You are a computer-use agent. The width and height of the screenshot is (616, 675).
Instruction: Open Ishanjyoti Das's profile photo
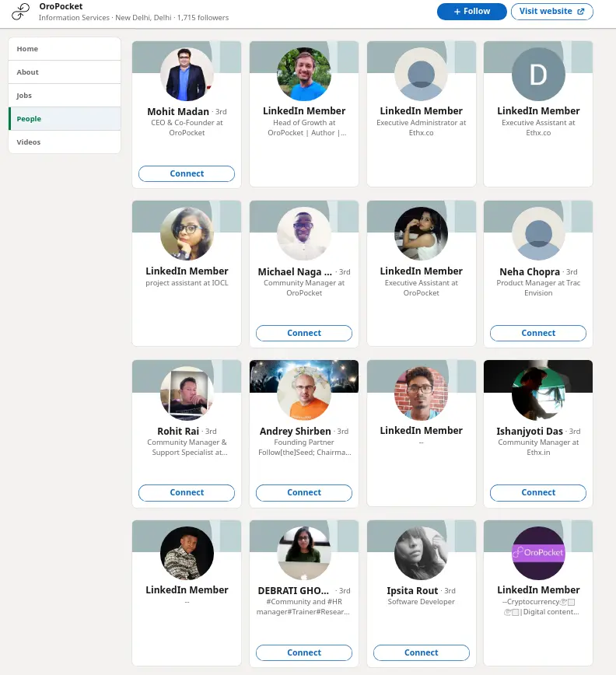tap(538, 393)
